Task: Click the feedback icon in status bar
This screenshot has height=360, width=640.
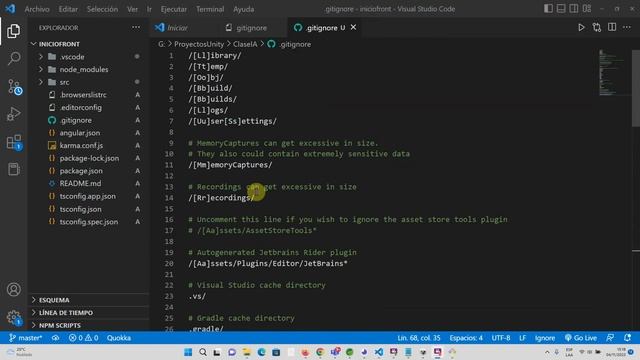Action: point(610,338)
